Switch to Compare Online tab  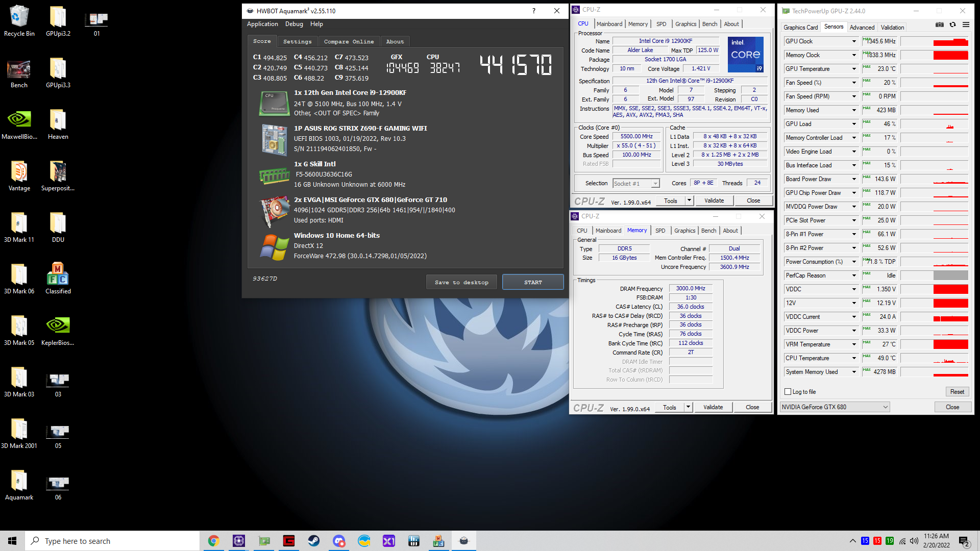pyautogui.click(x=349, y=41)
